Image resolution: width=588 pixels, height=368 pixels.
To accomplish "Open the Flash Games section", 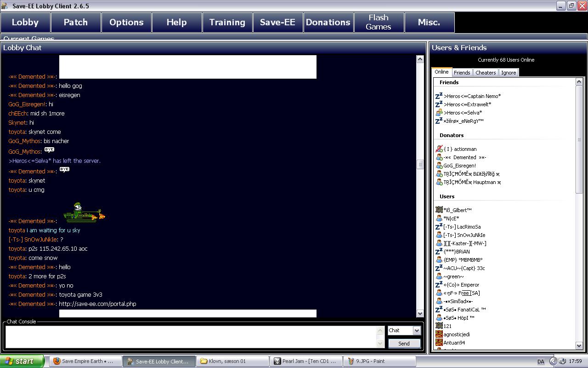I will (379, 23).
